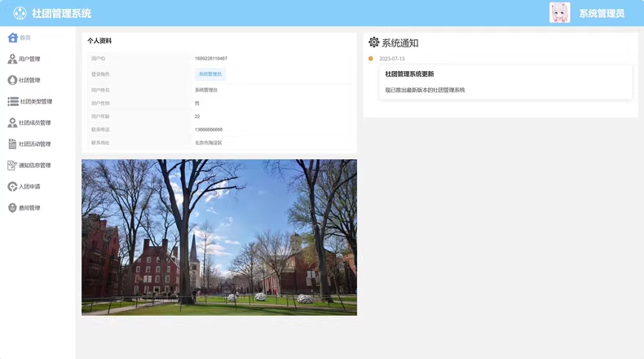Click the 社团活动管理 document icon

(12, 144)
